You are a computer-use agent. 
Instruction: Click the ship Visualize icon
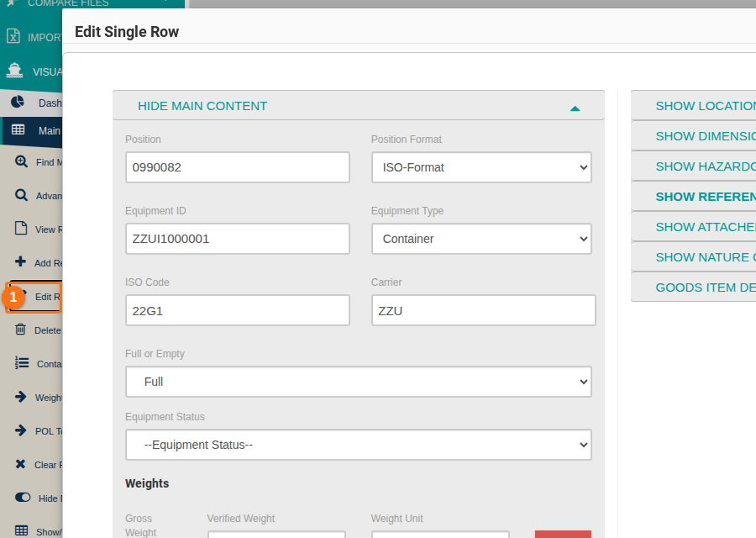point(14,71)
